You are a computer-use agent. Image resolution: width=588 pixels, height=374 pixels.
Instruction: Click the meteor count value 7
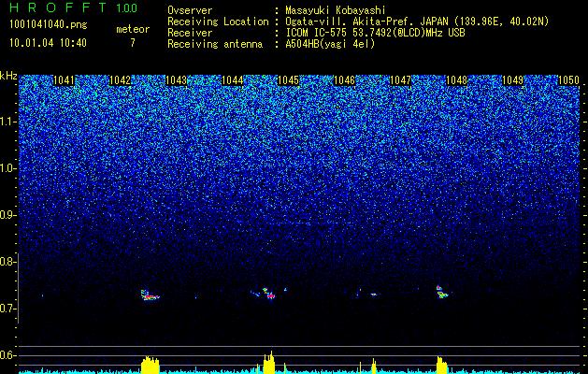(x=133, y=43)
